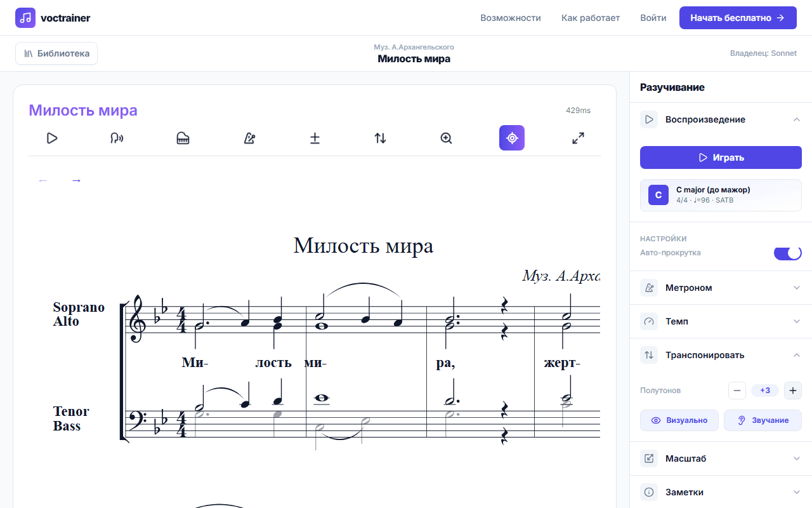Start playback with the toolbar play icon

(52, 138)
